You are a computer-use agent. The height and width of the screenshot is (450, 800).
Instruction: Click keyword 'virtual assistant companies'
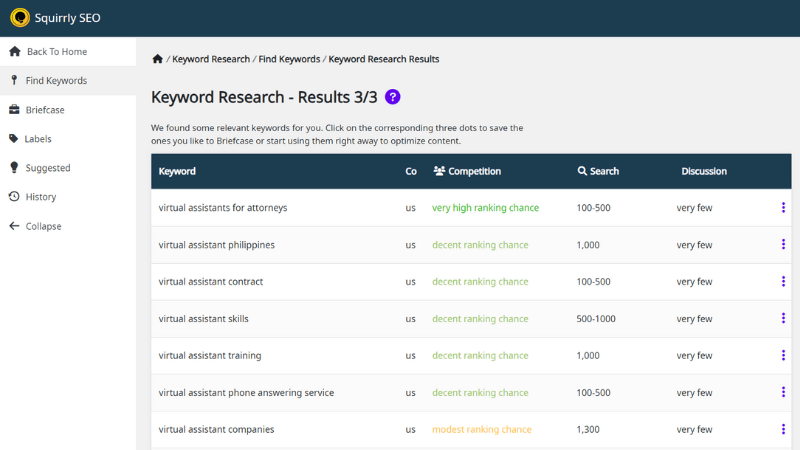[x=216, y=430]
